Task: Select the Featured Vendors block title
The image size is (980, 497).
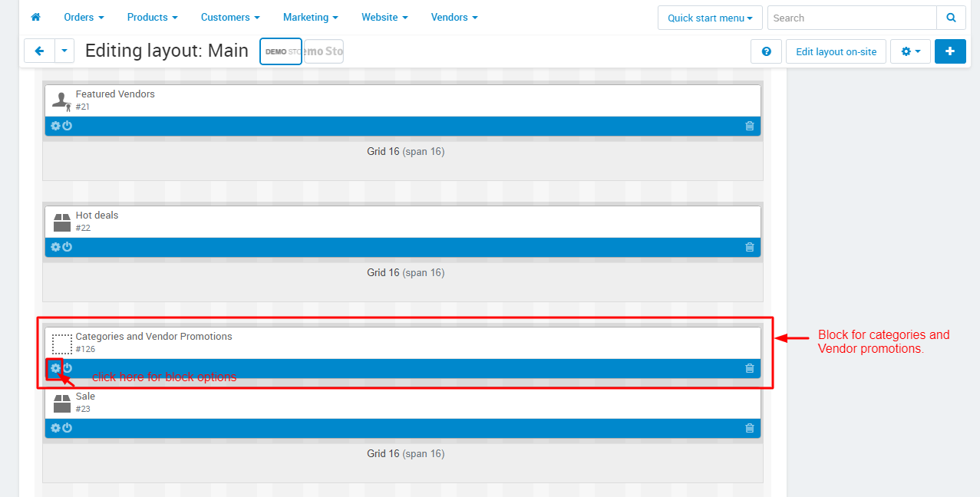Action: coord(115,94)
